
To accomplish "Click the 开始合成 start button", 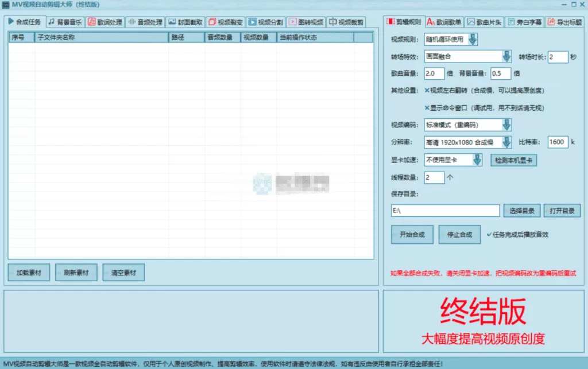I will 412,234.
